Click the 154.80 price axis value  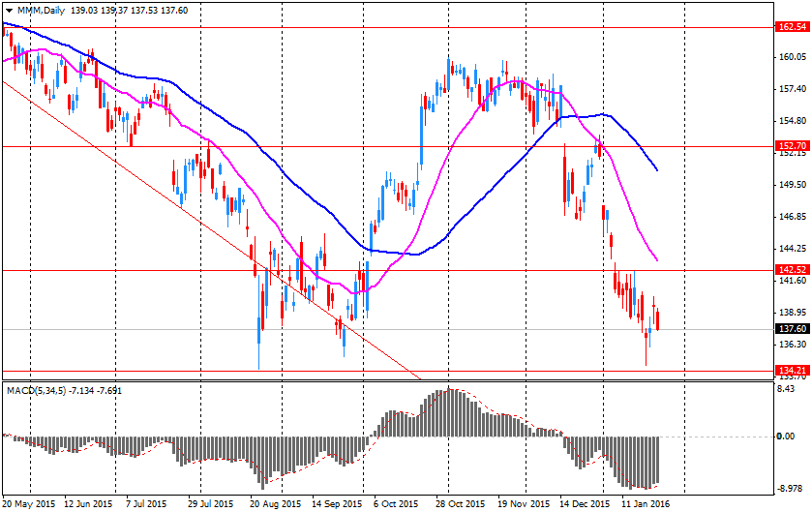point(793,121)
